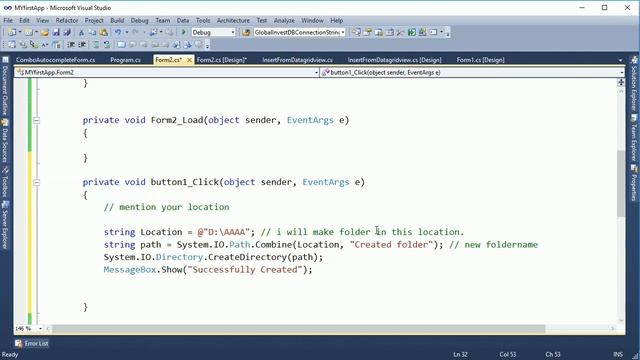
Task: Click the green Start Page toolbar icon
Action: pos(411,32)
